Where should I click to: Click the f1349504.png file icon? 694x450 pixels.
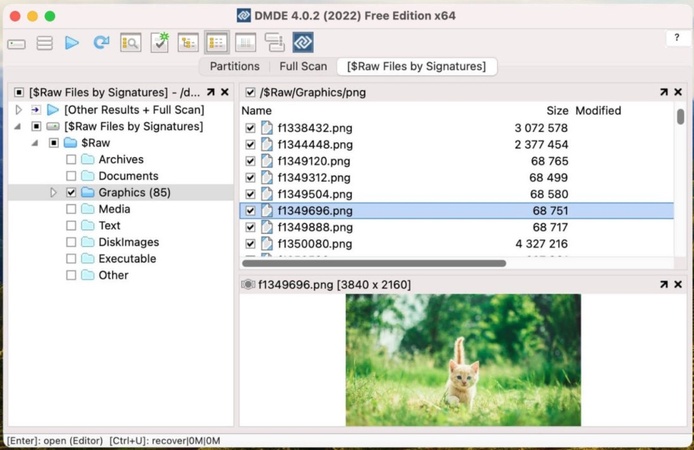266,194
